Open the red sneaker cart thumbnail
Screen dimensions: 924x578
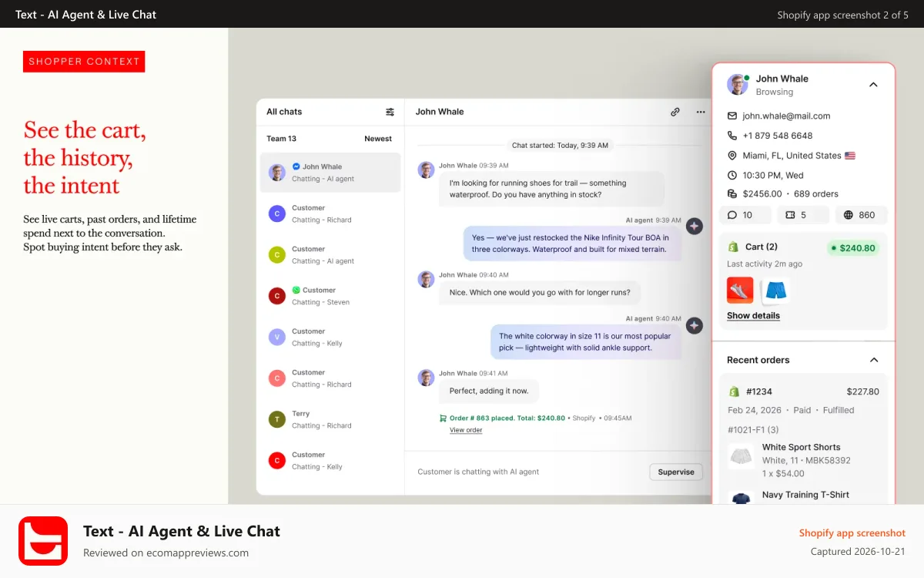coord(740,291)
